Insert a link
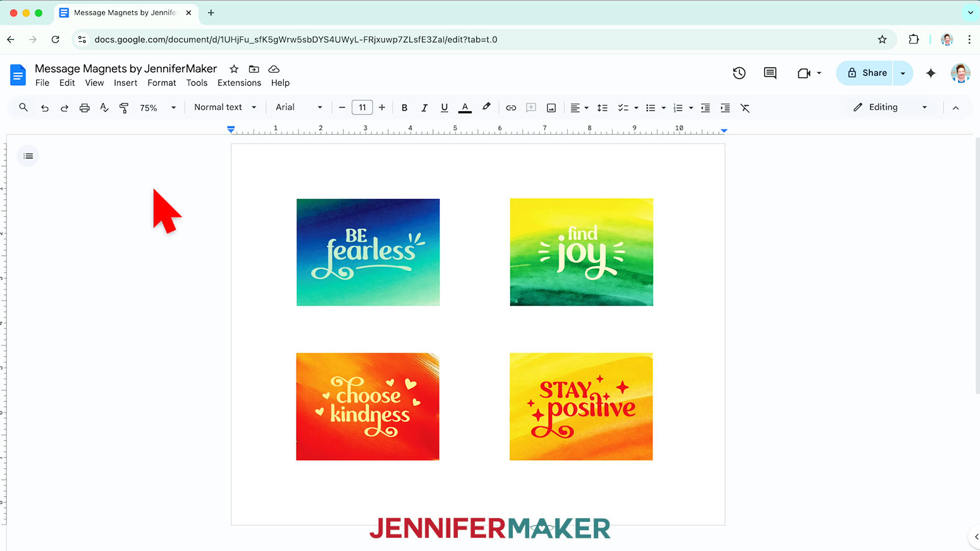The image size is (980, 551). (511, 108)
